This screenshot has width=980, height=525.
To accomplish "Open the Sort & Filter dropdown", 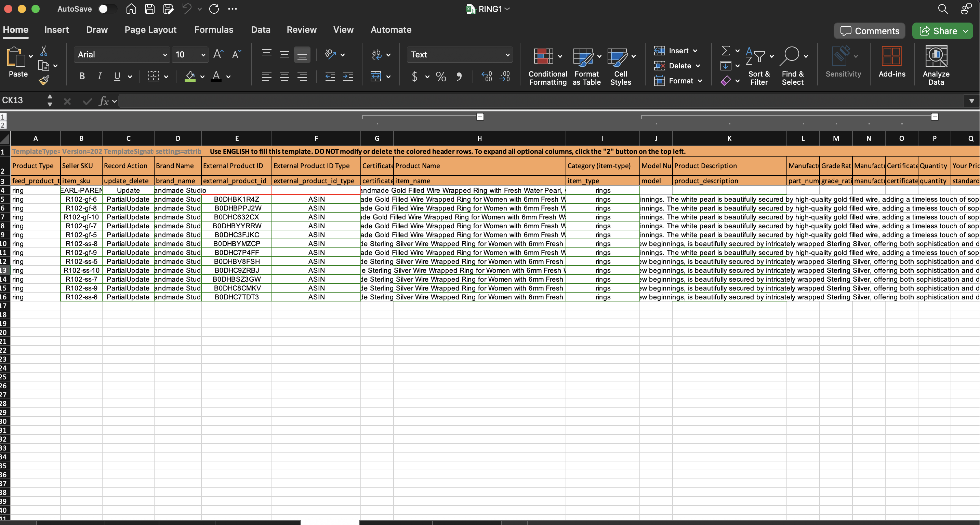I will pos(759,66).
